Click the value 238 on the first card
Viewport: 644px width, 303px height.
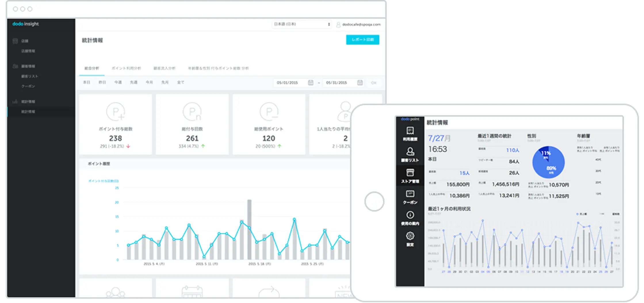coord(116,139)
